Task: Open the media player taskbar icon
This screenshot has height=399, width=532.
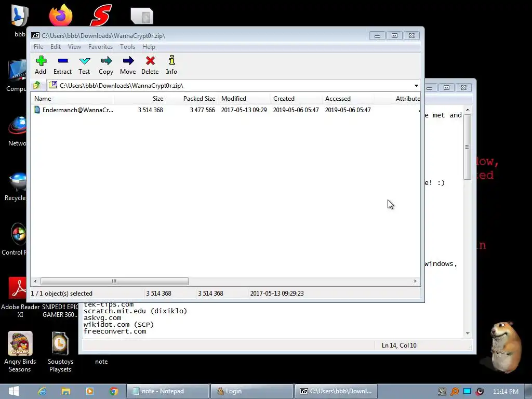Action: point(89,391)
